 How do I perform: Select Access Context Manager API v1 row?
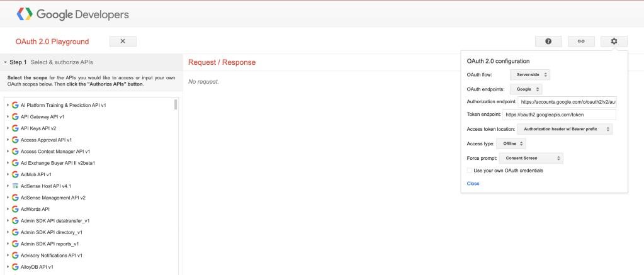[x=55, y=151]
